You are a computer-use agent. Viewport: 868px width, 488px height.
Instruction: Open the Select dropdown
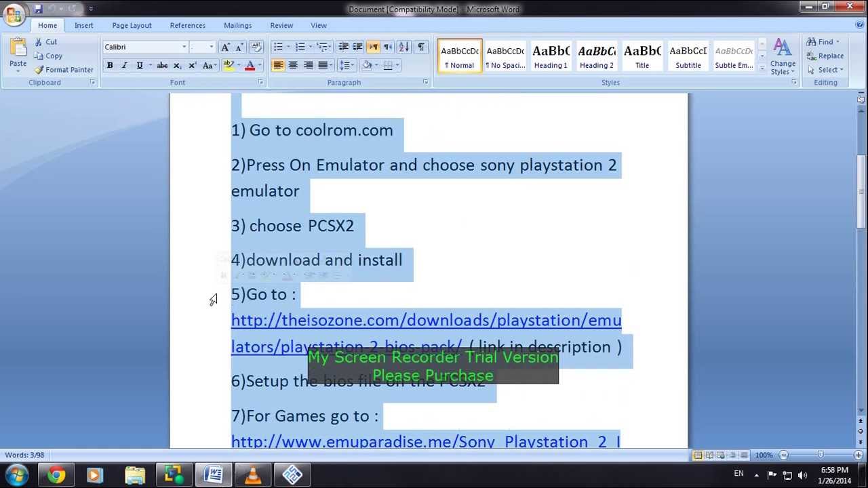point(825,70)
